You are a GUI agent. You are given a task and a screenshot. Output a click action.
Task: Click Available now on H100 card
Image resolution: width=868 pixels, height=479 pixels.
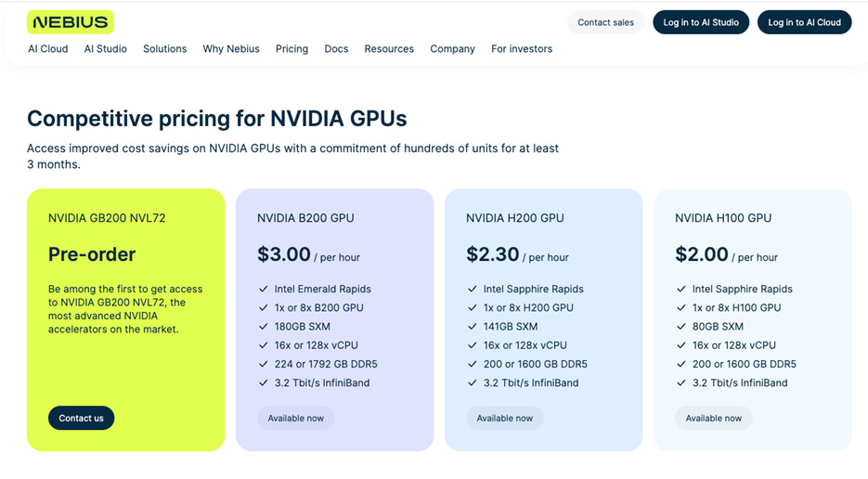point(714,418)
